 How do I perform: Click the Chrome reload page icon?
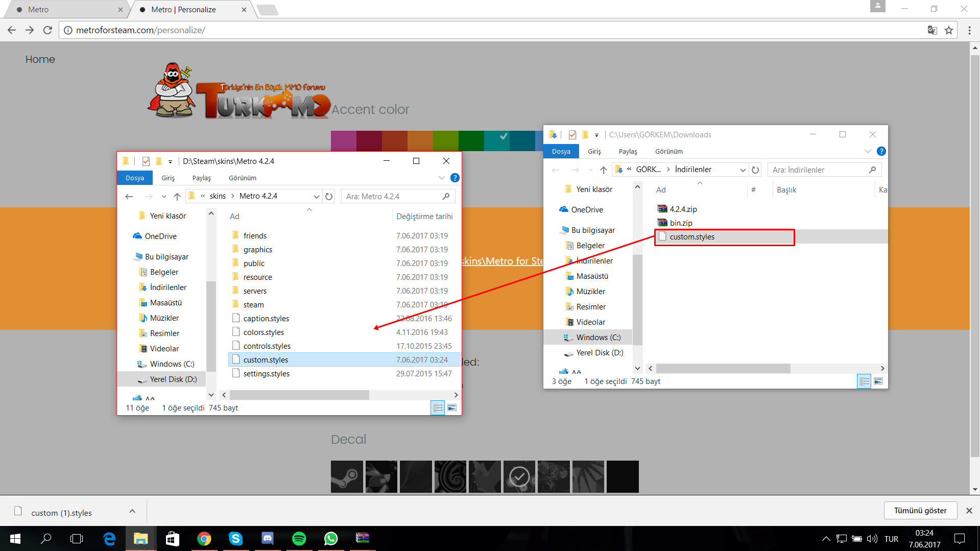pos(47,30)
